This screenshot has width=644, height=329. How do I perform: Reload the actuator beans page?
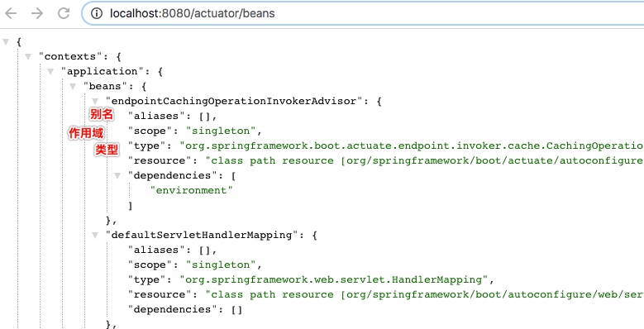tap(64, 13)
